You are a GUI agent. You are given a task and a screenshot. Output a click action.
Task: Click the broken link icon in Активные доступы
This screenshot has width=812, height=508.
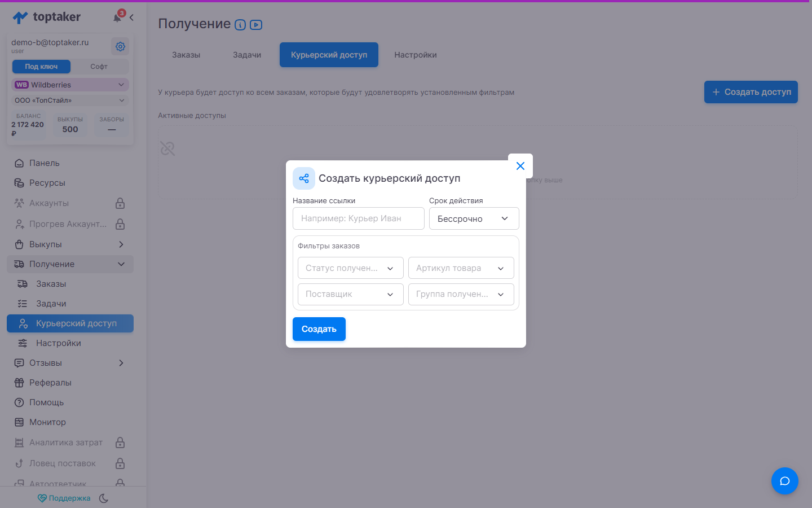[167, 148]
